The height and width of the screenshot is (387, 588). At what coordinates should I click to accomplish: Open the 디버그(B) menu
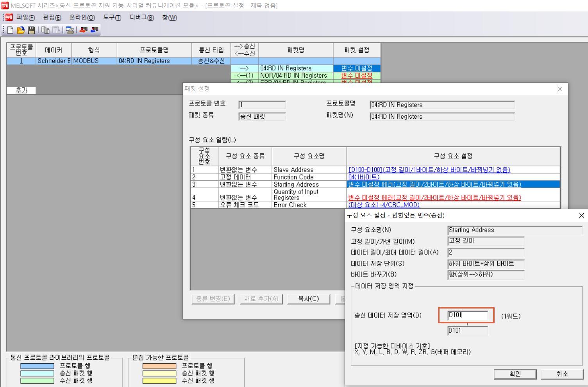coord(142,18)
